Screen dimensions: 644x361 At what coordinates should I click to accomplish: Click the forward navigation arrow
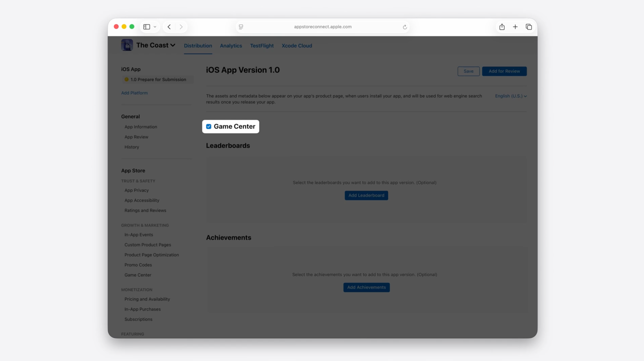[x=181, y=27]
